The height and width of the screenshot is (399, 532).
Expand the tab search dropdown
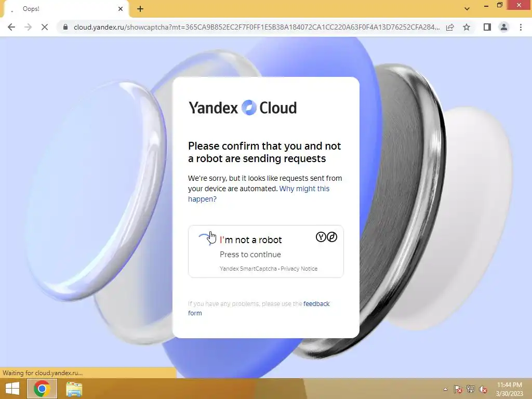point(467,9)
